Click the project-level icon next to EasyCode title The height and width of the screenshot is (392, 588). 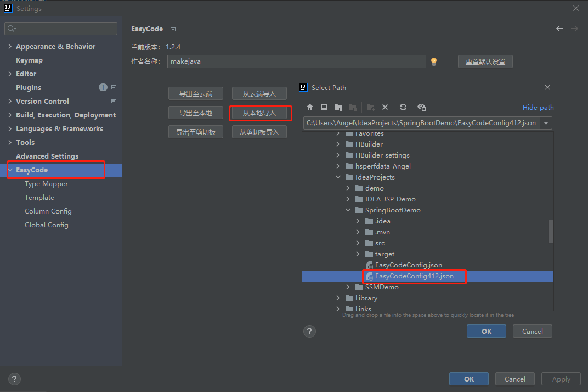tap(173, 29)
